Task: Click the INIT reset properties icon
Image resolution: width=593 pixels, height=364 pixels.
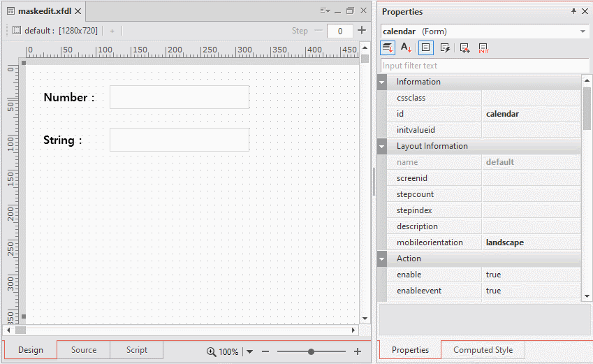Action: (x=483, y=48)
